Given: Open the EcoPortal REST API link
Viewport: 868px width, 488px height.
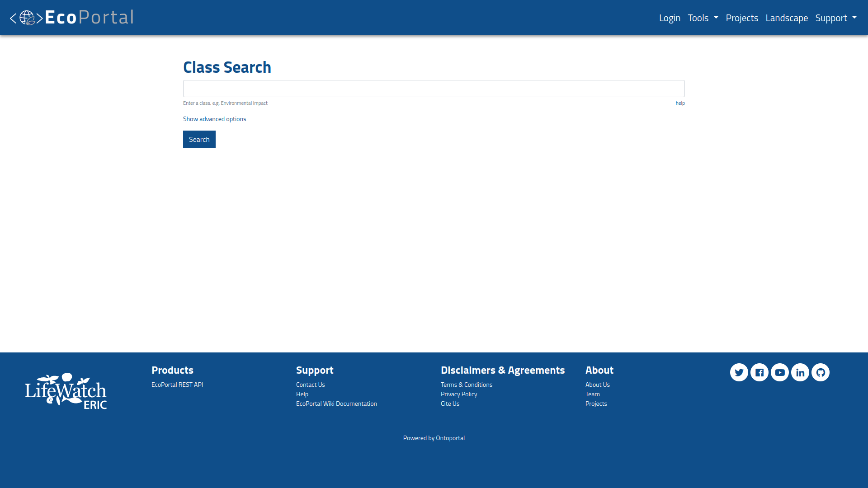Looking at the screenshot, I should 177,385.
